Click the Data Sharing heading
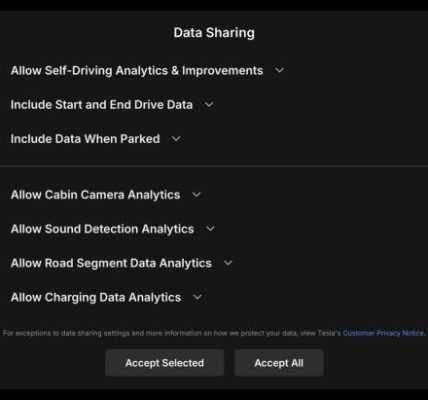Image resolution: width=428 pixels, height=400 pixels. (214, 33)
